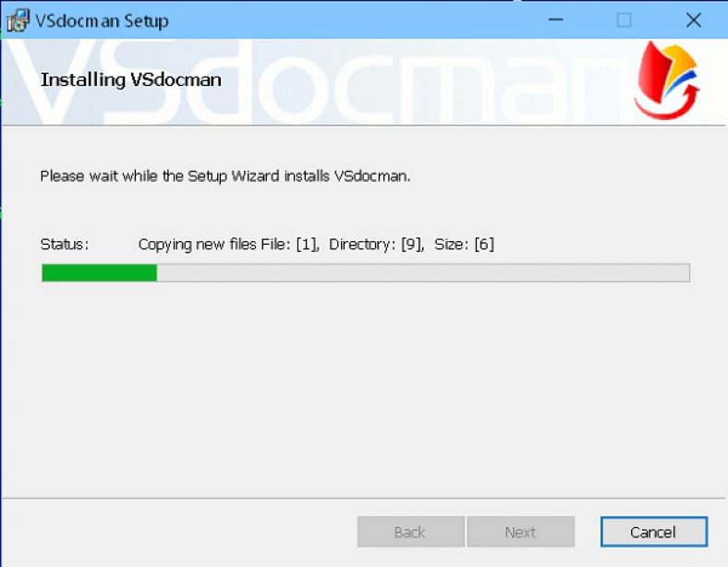Screen dimensions: 728x567
Task: Click the "Status:" label
Action: tap(65, 244)
